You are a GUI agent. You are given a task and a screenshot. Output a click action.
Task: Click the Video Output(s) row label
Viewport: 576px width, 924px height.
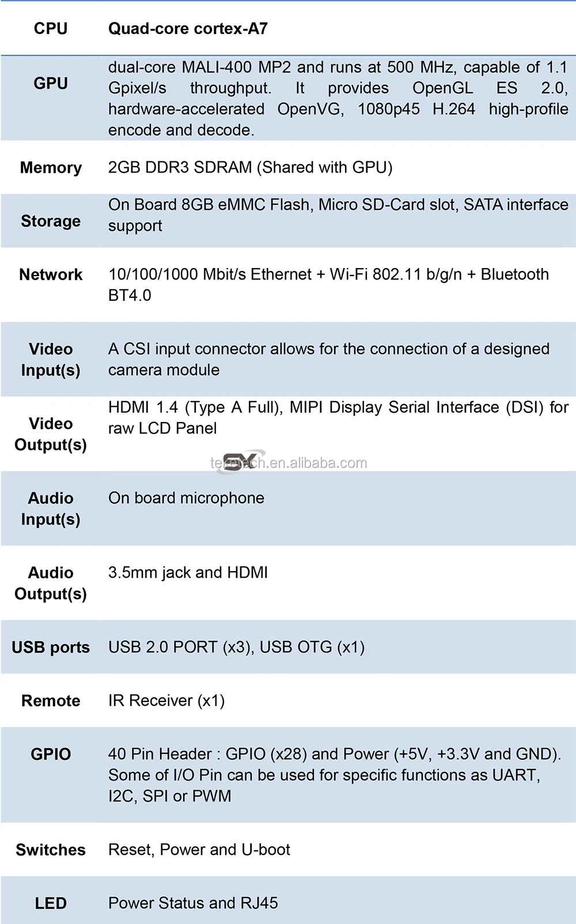coord(51,434)
